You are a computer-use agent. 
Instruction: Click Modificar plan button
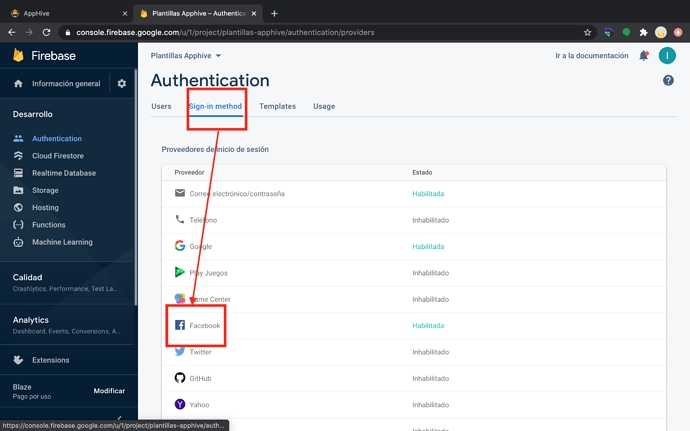[x=109, y=391]
